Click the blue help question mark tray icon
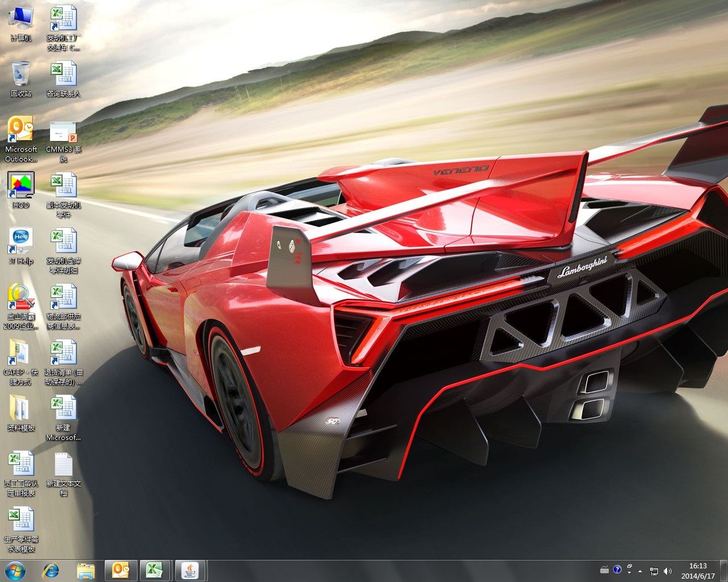728x582 pixels. (617, 569)
